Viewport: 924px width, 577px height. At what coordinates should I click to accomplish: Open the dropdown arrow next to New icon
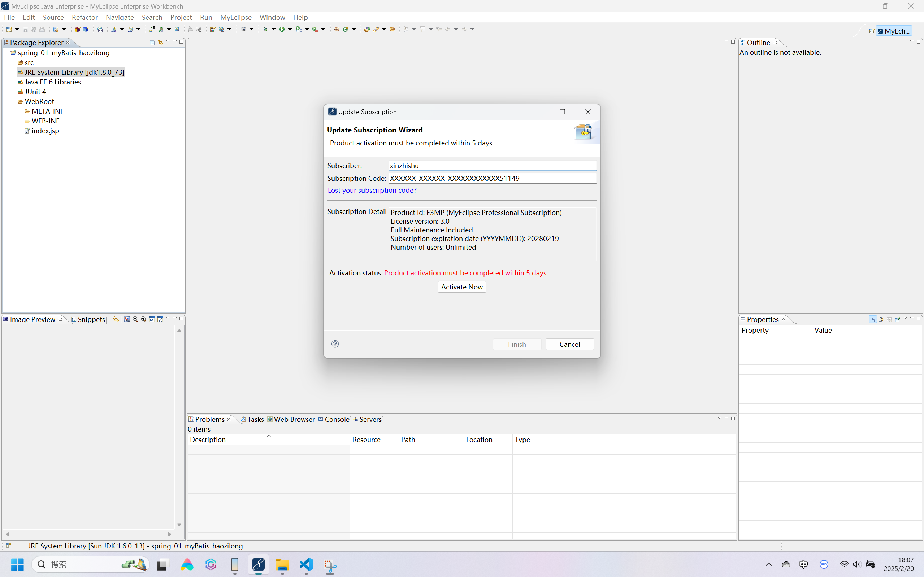(17, 29)
